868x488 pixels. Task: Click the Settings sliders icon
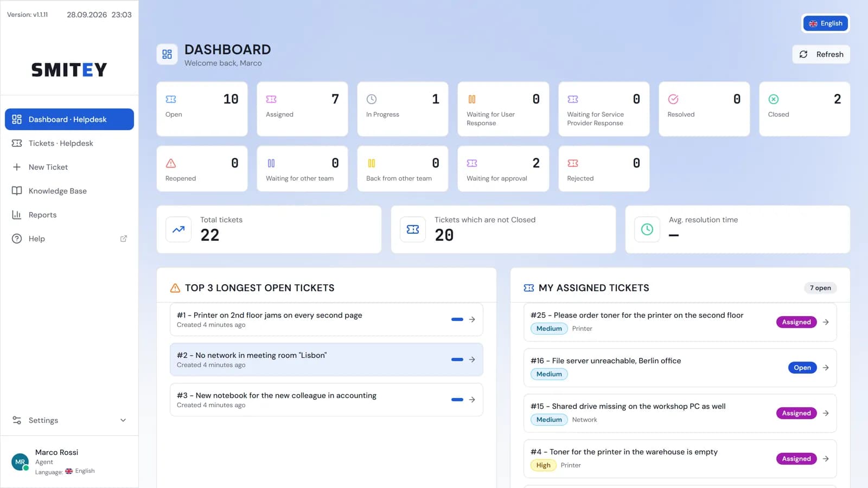pos(17,420)
